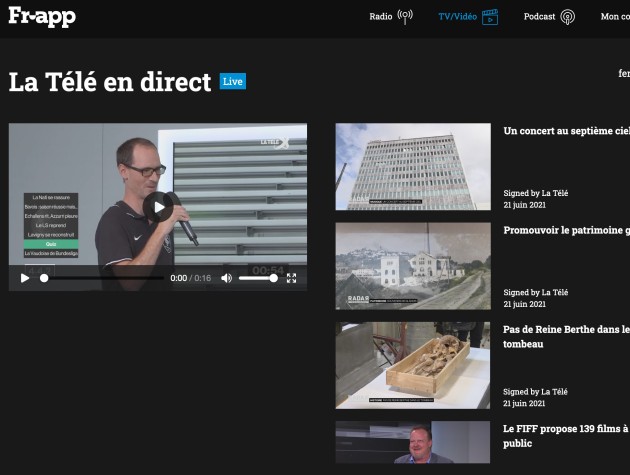This screenshot has height=475, width=630.
Task: Open thumbnail of skeleton in wooden box
Action: (x=413, y=365)
